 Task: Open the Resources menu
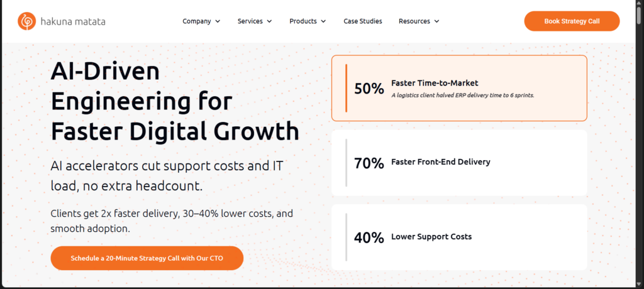pyautogui.click(x=414, y=21)
